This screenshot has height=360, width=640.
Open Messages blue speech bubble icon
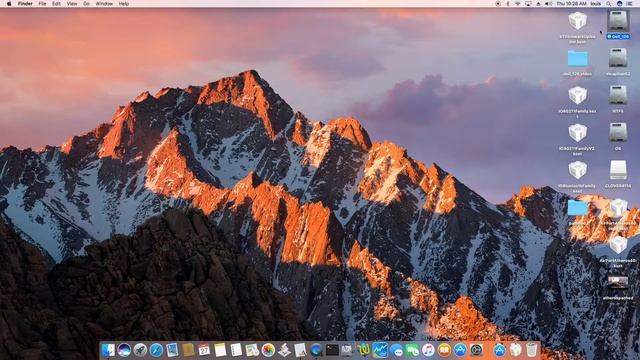coord(396,350)
